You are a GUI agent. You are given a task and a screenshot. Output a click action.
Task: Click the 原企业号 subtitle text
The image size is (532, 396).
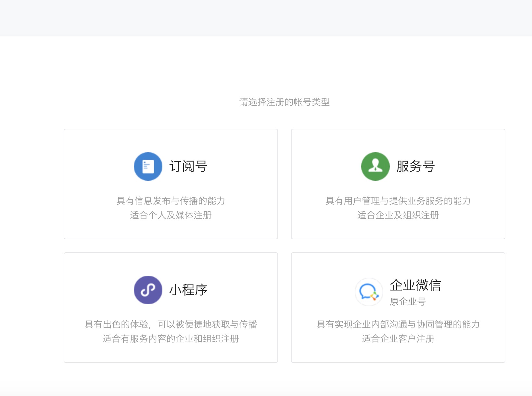tap(409, 302)
